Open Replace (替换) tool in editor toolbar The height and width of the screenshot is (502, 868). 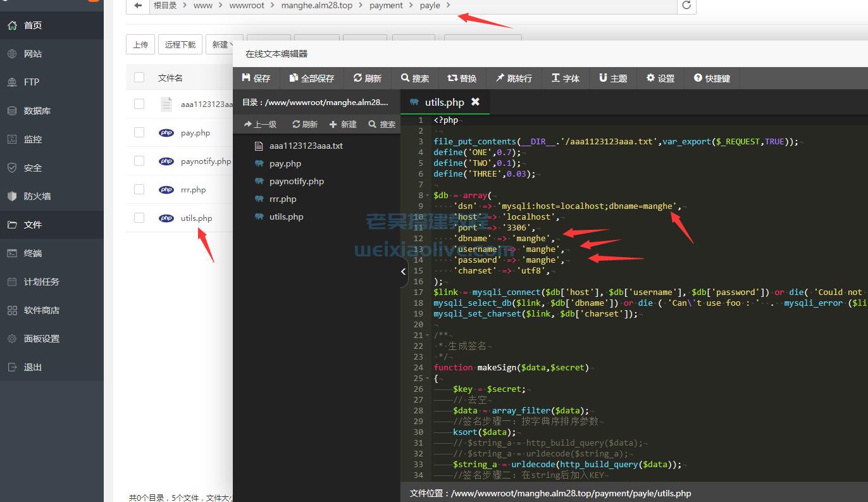point(462,78)
